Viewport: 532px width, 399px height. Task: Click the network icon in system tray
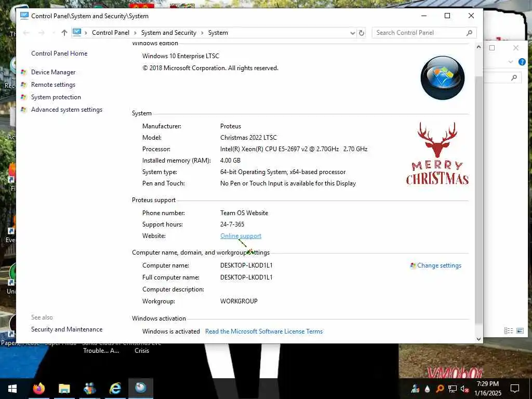453,389
